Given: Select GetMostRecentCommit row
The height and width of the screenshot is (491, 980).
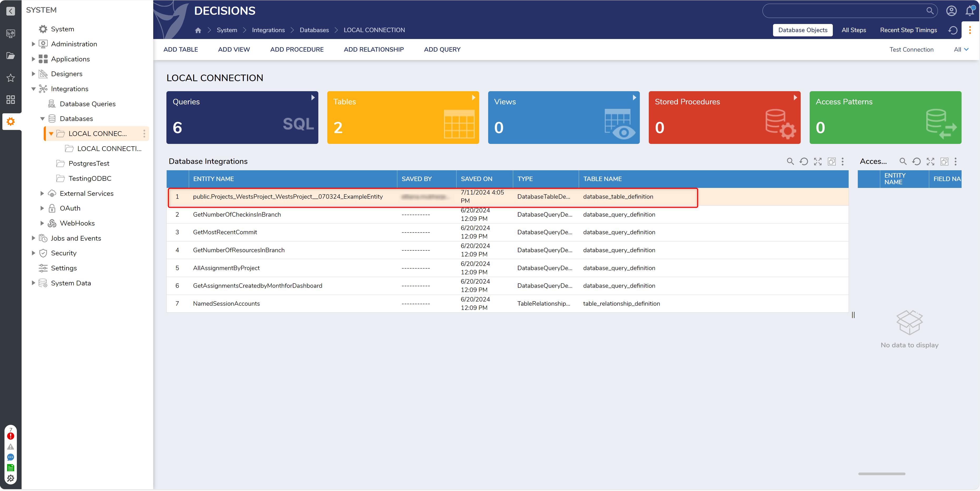Looking at the screenshot, I should 507,232.
